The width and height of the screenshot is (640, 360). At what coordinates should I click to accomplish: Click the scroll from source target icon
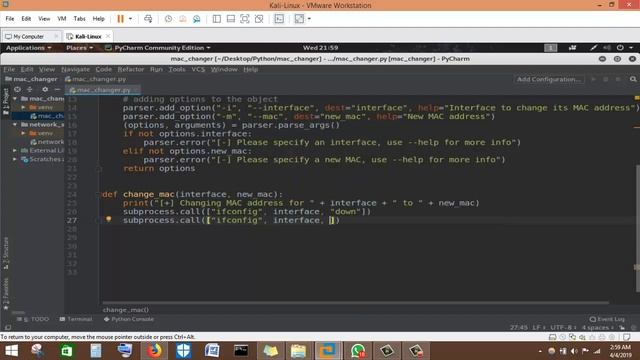[17, 89]
